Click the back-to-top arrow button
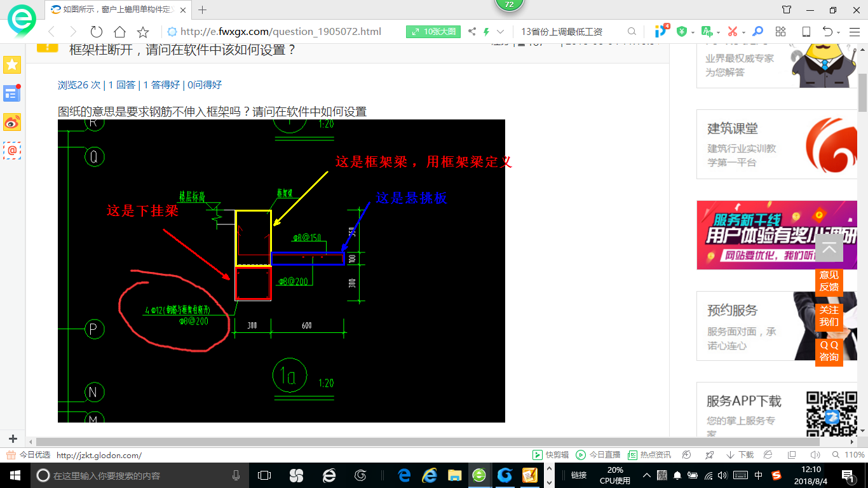 coord(829,248)
